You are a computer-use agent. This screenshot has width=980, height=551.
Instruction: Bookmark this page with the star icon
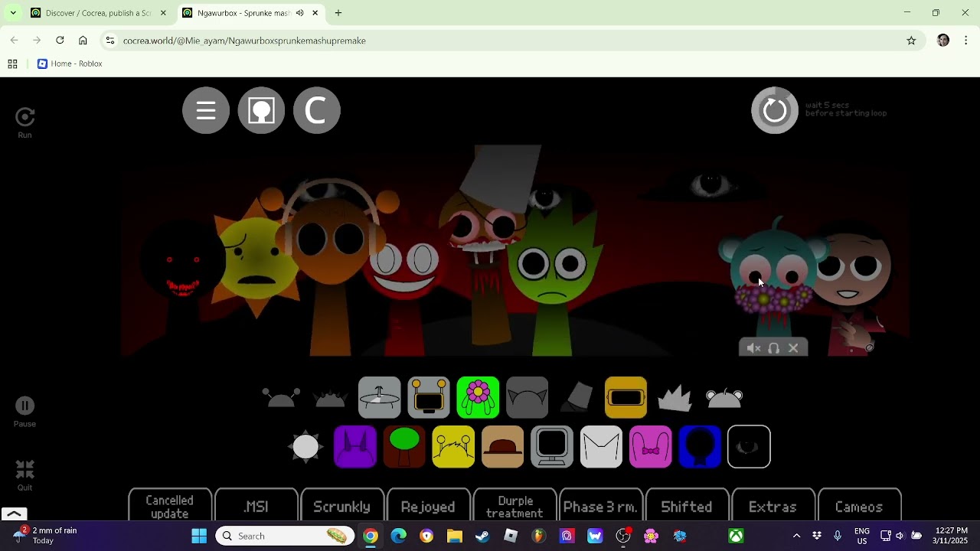[911, 41]
